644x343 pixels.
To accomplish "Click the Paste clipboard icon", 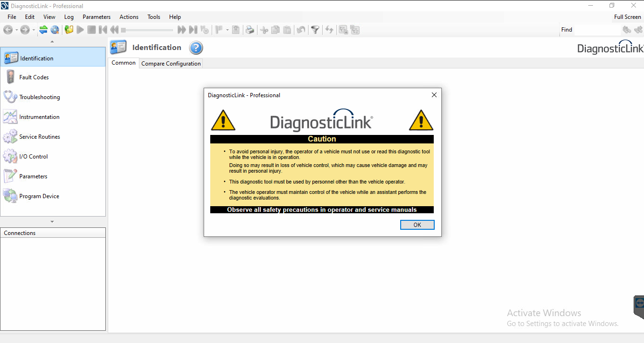I will (287, 30).
